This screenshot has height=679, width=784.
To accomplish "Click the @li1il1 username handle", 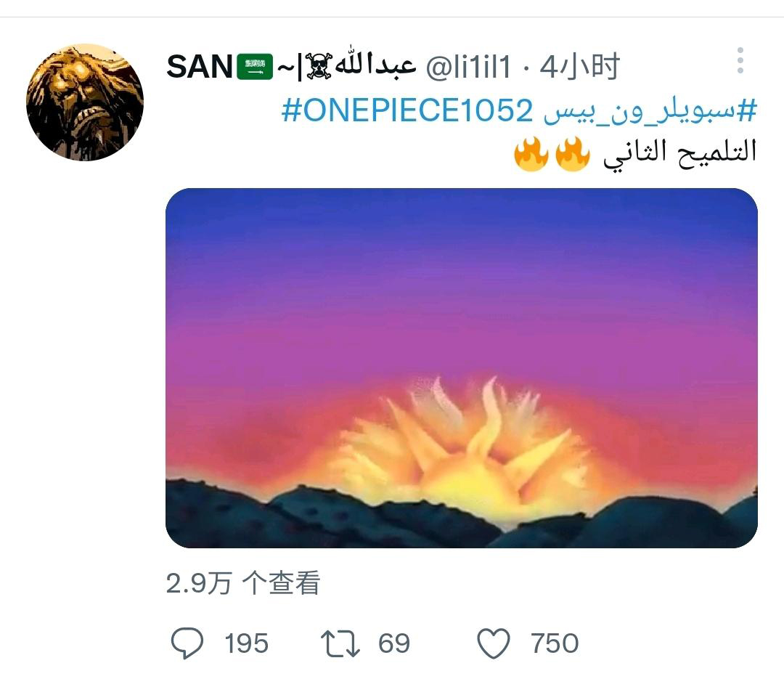I will click(468, 67).
